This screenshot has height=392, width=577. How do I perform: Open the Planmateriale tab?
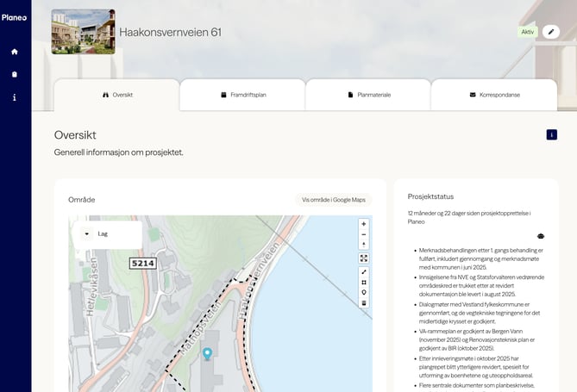tap(368, 95)
